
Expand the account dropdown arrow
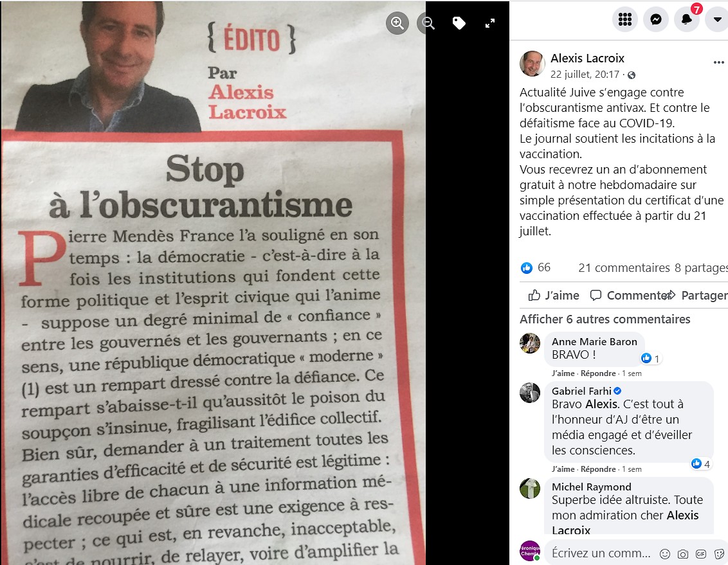[x=717, y=19]
